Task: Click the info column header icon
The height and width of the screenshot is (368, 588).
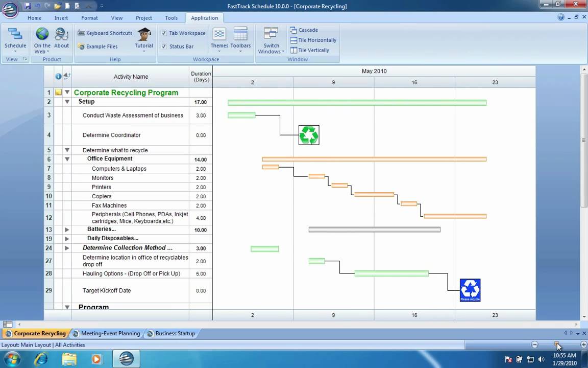Action: [58, 76]
